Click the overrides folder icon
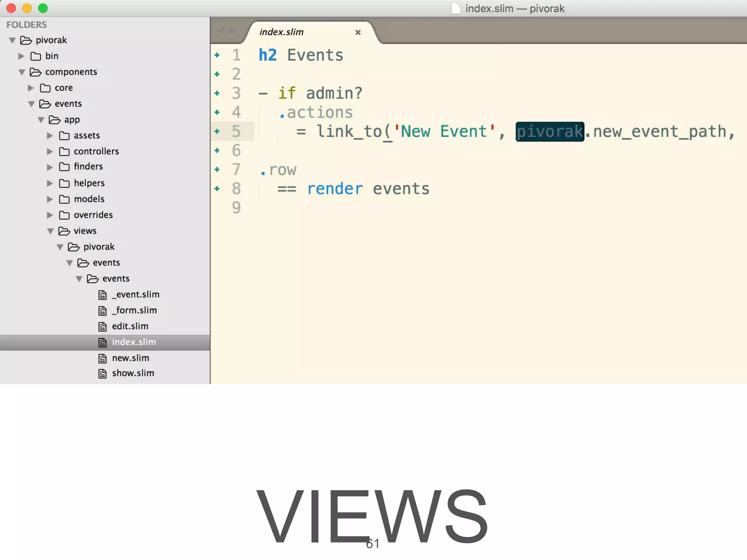The image size is (747, 560). 64,215
